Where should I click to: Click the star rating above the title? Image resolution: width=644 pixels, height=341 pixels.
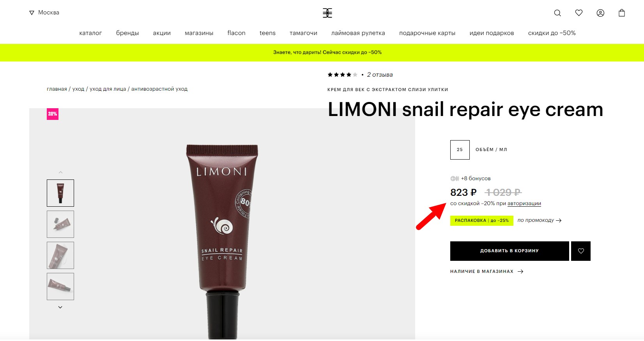tap(342, 74)
